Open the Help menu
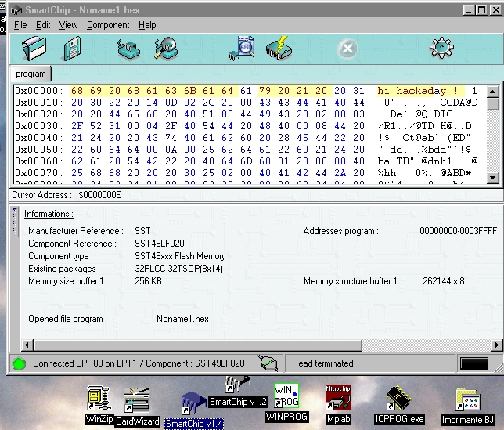 click(x=147, y=25)
